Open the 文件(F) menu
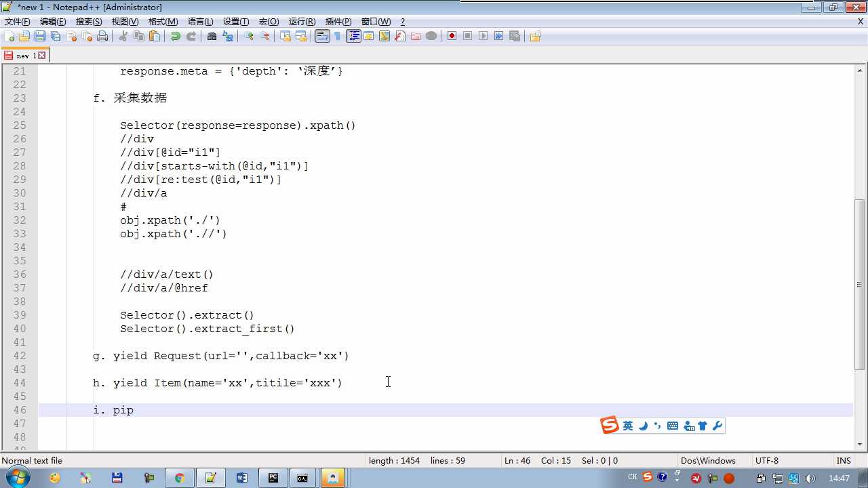The image size is (868, 488). (x=18, y=22)
